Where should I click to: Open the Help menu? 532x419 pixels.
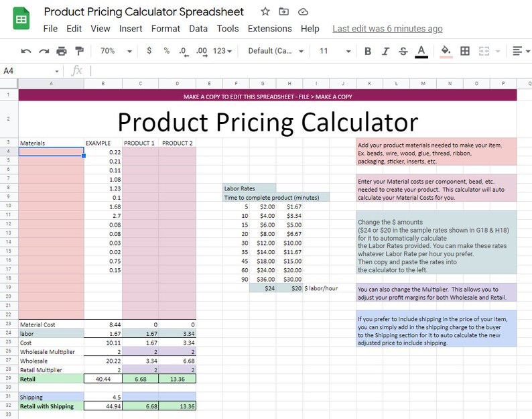[310, 29]
